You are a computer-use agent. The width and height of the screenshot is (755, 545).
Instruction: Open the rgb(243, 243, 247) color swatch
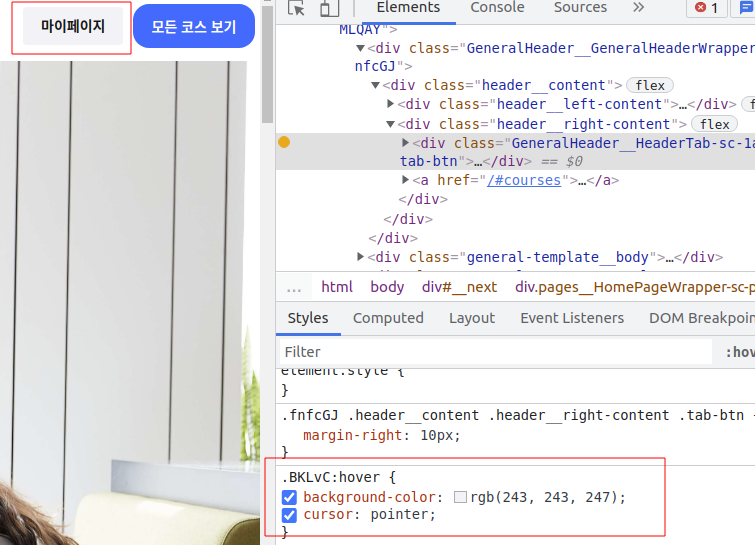pos(460,497)
